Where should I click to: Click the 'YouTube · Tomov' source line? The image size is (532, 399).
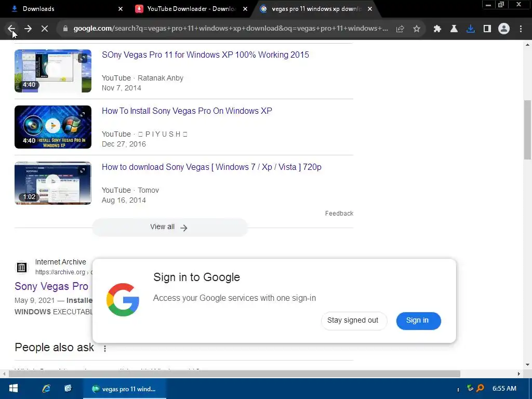coord(130,190)
